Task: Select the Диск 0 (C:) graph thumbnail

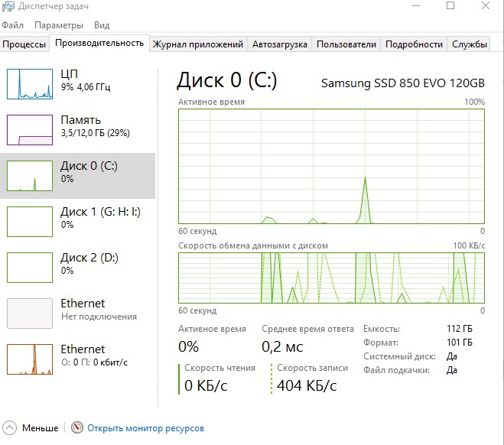Action: 28,175
